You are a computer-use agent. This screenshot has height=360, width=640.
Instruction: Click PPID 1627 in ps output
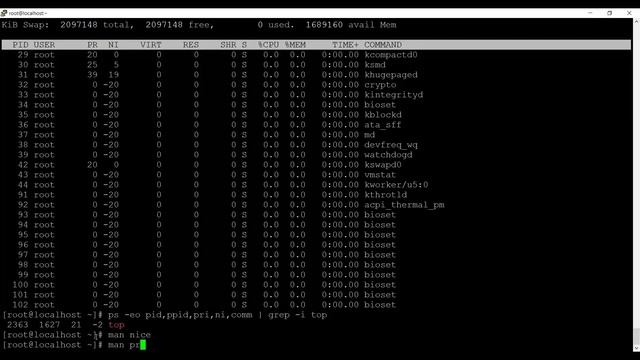click(x=50, y=325)
